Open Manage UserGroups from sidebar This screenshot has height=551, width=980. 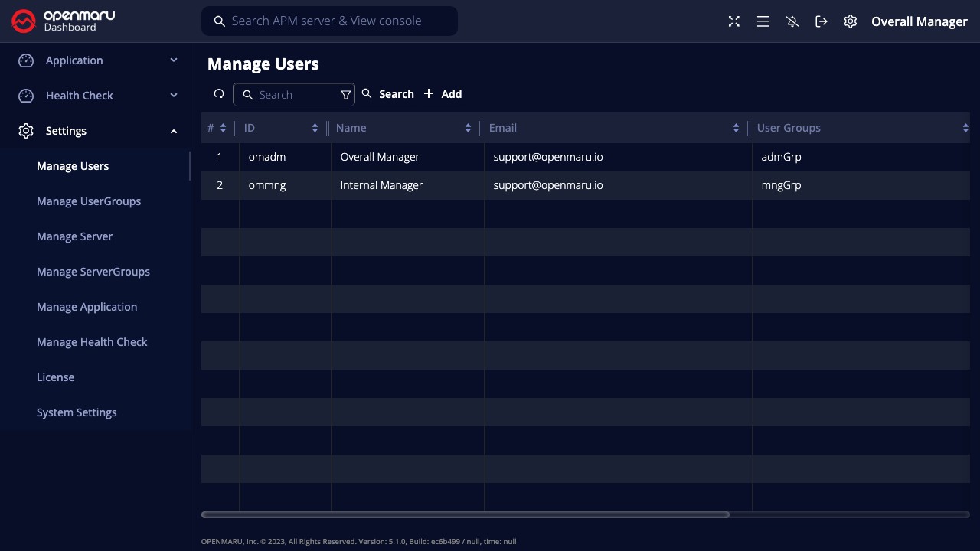tap(89, 201)
